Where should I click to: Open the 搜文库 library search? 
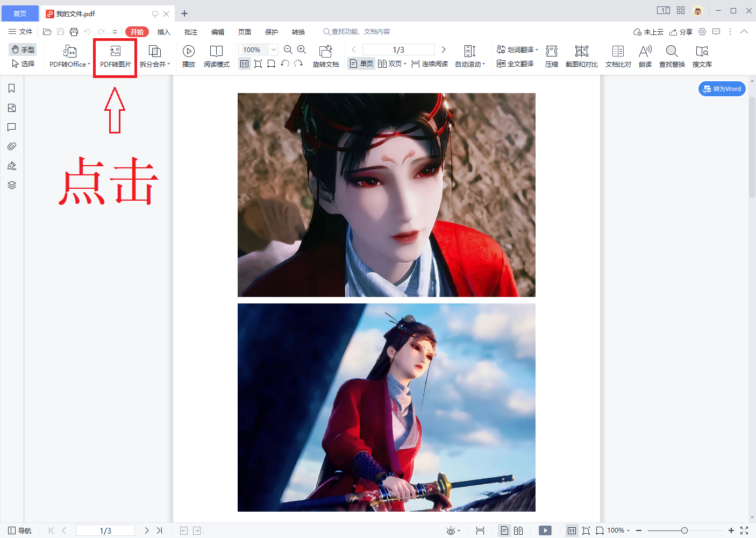coord(702,57)
